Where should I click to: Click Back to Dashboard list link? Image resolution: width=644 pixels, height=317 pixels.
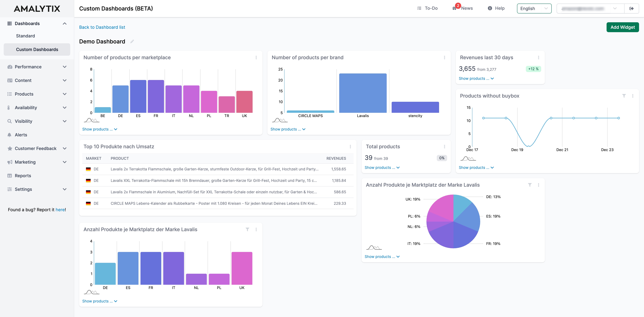(x=102, y=27)
